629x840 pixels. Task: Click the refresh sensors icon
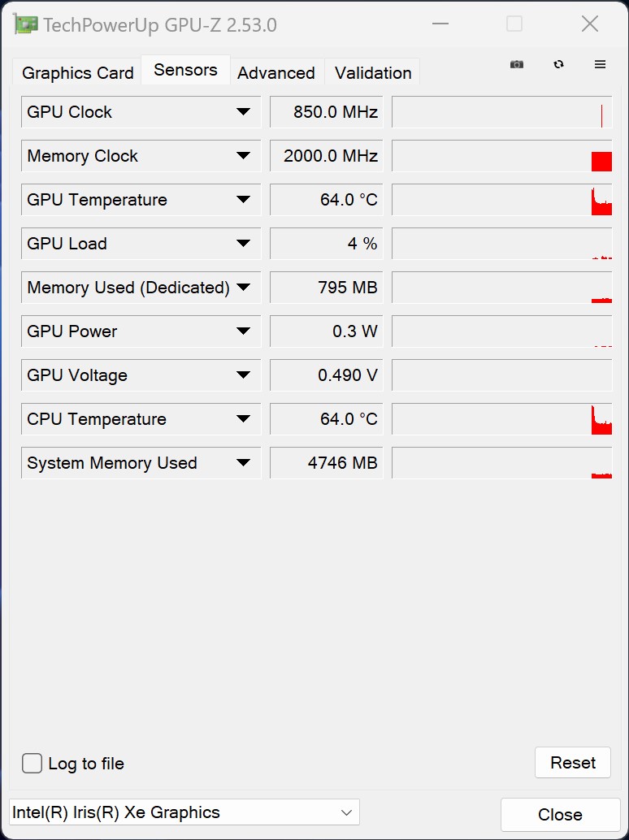point(558,65)
